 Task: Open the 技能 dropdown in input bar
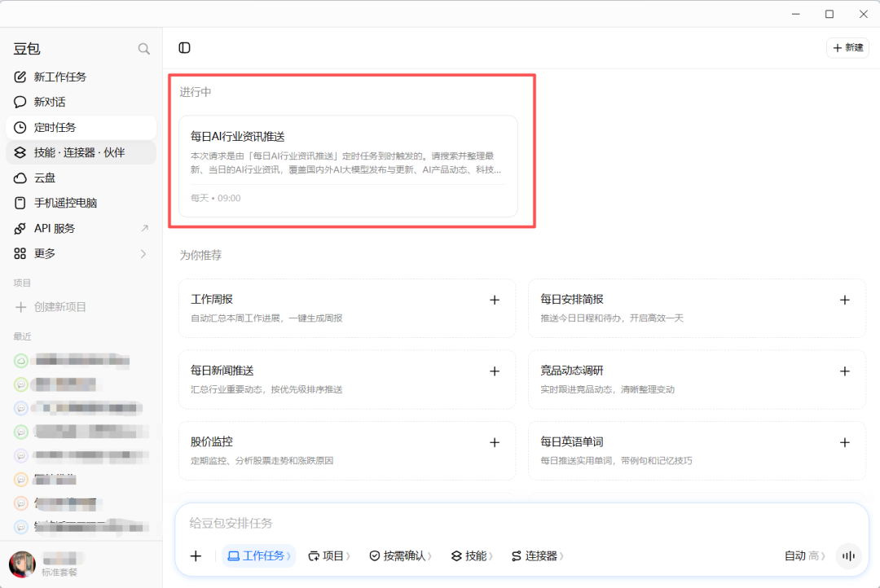tap(472, 556)
